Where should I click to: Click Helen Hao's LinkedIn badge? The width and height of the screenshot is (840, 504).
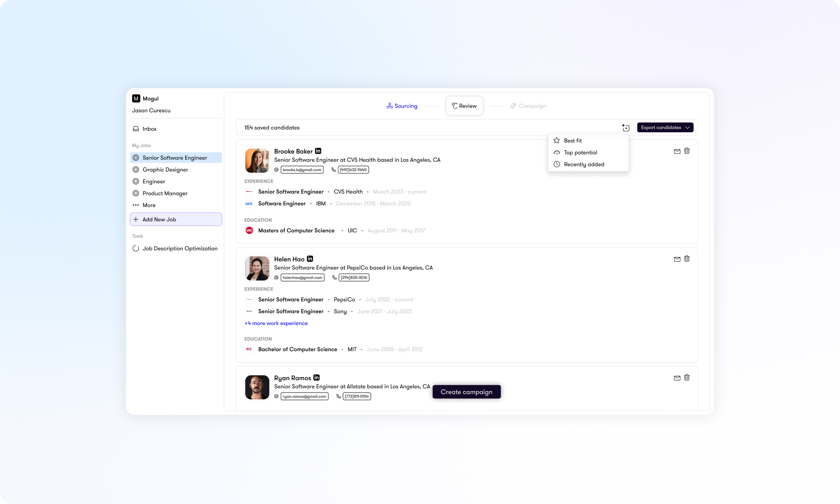[310, 259]
